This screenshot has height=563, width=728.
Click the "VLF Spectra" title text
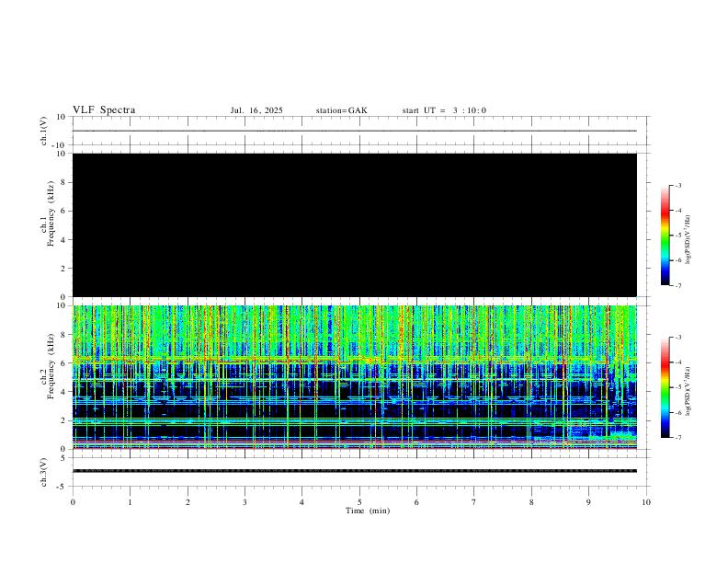tap(104, 110)
